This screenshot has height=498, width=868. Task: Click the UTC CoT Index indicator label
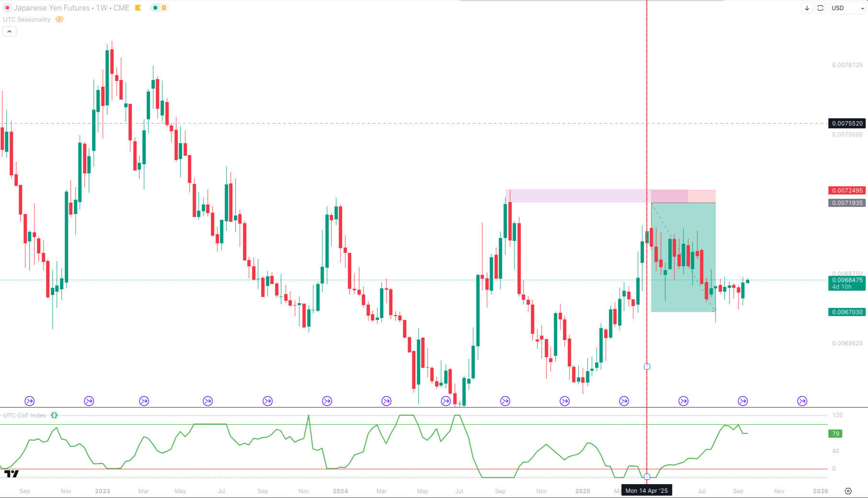click(x=24, y=415)
